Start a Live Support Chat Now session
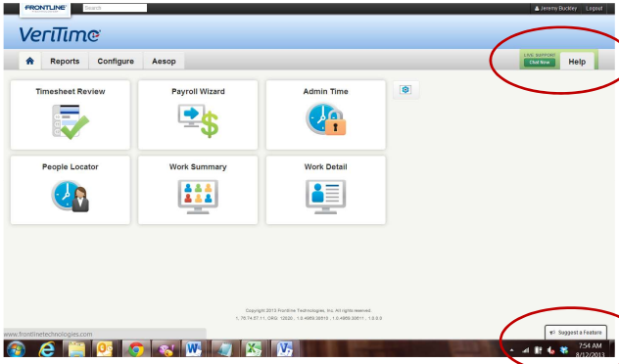This screenshot has height=364, width=619. 540,63
